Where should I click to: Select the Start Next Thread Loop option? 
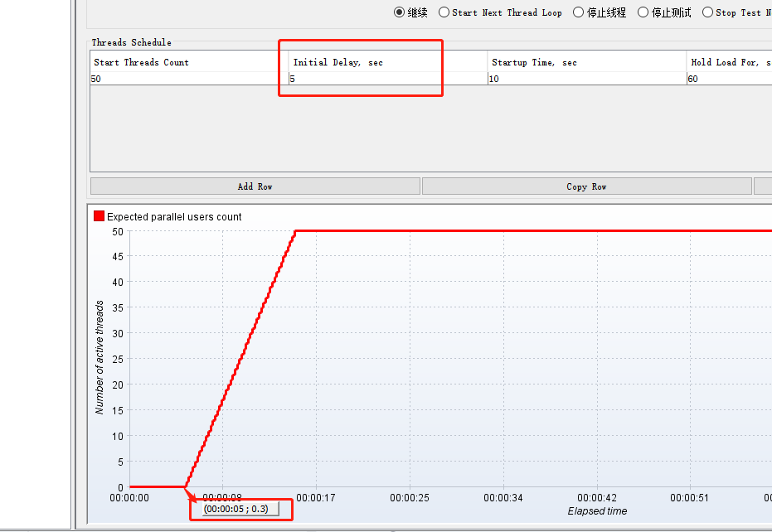pyautogui.click(x=444, y=12)
